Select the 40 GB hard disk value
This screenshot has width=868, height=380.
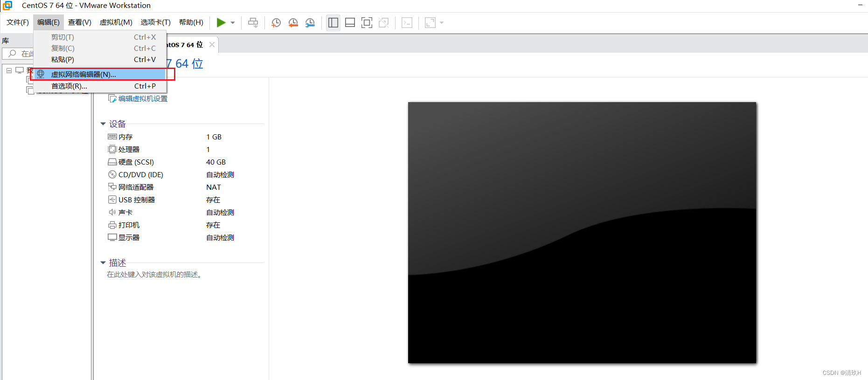pos(216,162)
